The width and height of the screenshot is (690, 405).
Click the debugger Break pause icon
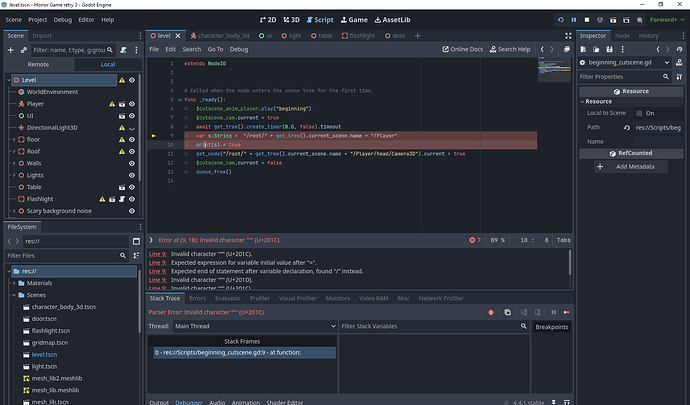[x=554, y=312]
